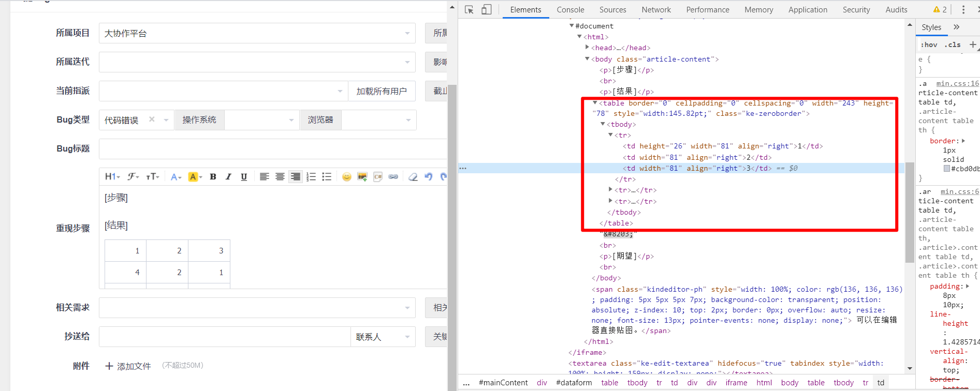
Task: Click the insert code icon
Action: (378, 177)
